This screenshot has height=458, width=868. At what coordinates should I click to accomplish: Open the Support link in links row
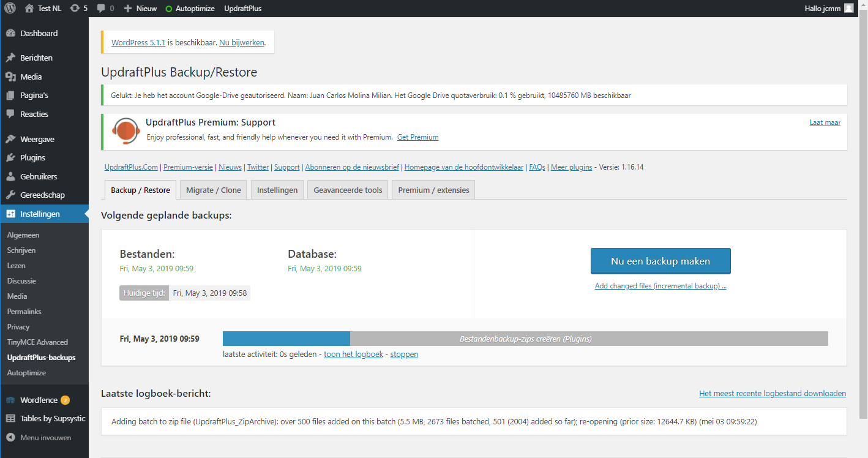point(287,167)
